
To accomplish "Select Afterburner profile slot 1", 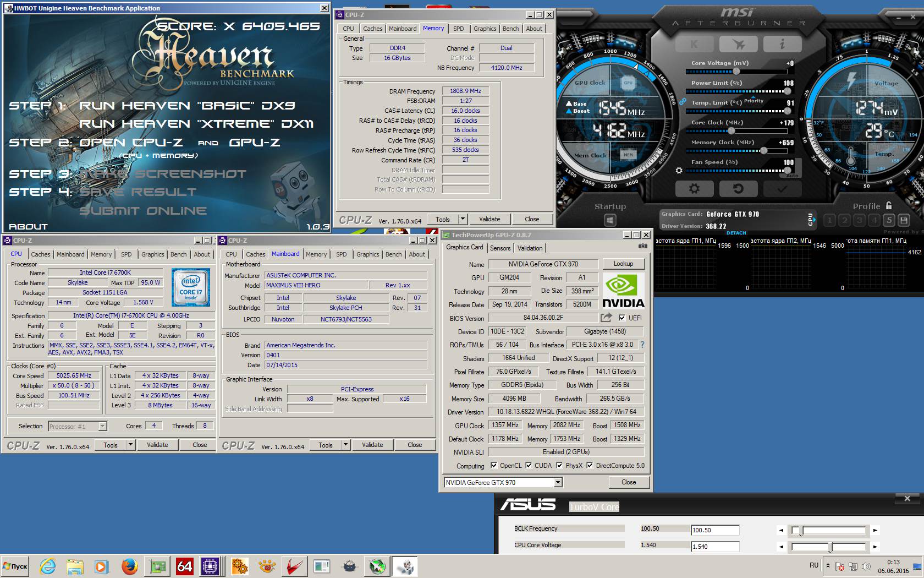I will (830, 220).
